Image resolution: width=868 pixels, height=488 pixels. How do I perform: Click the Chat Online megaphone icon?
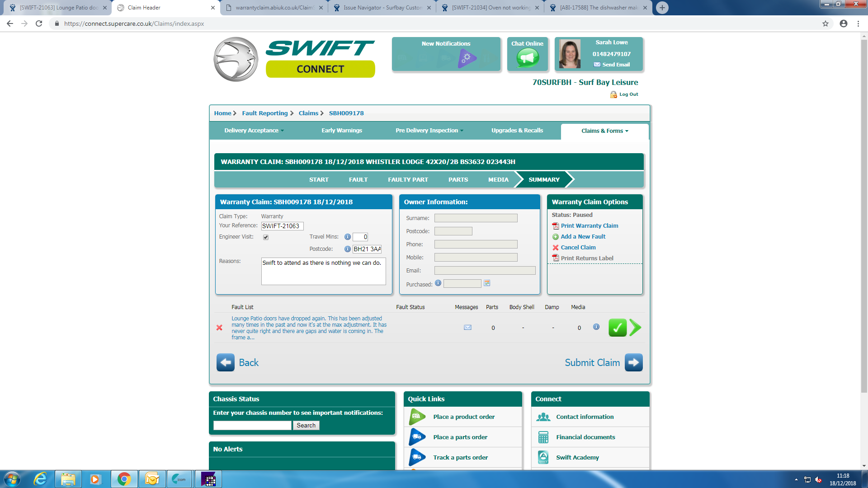tap(528, 58)
